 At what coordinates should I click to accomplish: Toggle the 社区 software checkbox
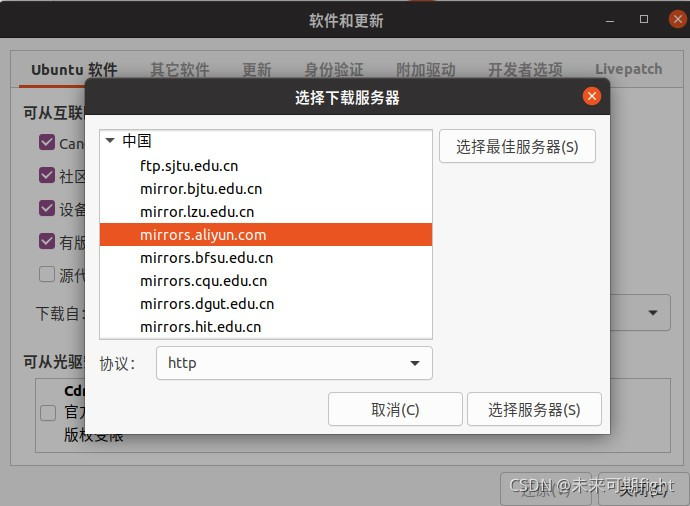[47, 175]
